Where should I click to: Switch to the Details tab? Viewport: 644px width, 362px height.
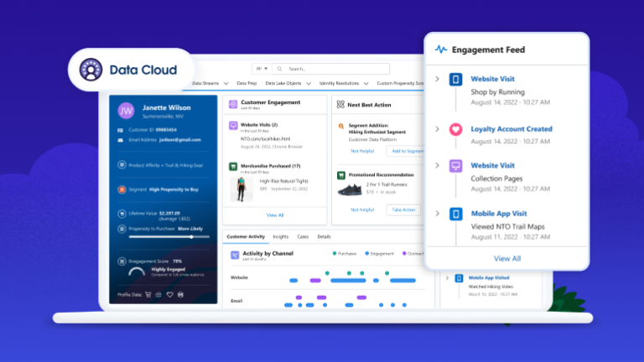tap(324, 237)
